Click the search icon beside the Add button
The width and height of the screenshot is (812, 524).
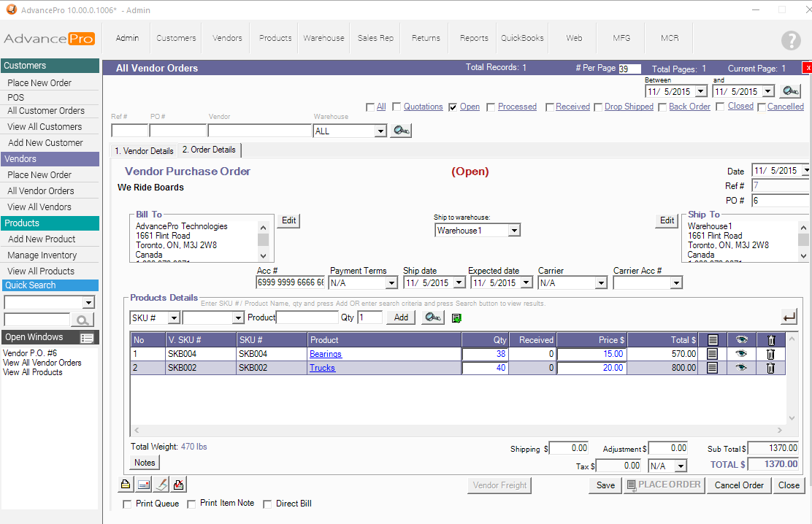coord(432,317)
